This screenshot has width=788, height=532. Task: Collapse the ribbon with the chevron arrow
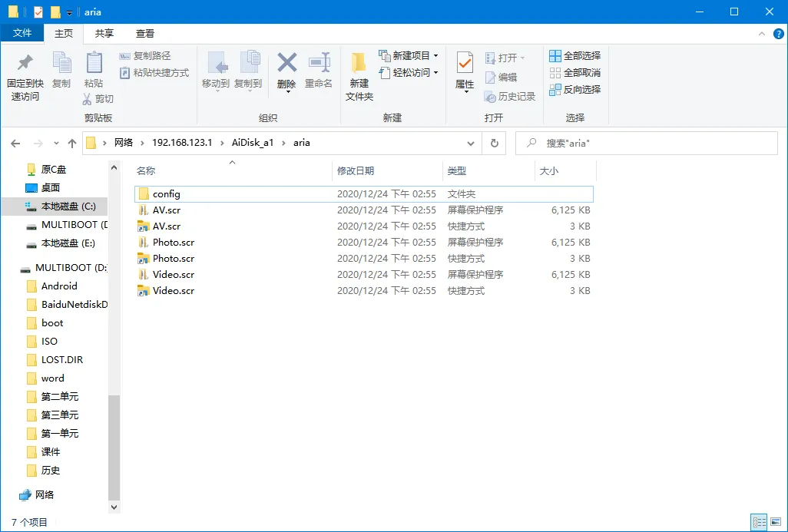761,34
